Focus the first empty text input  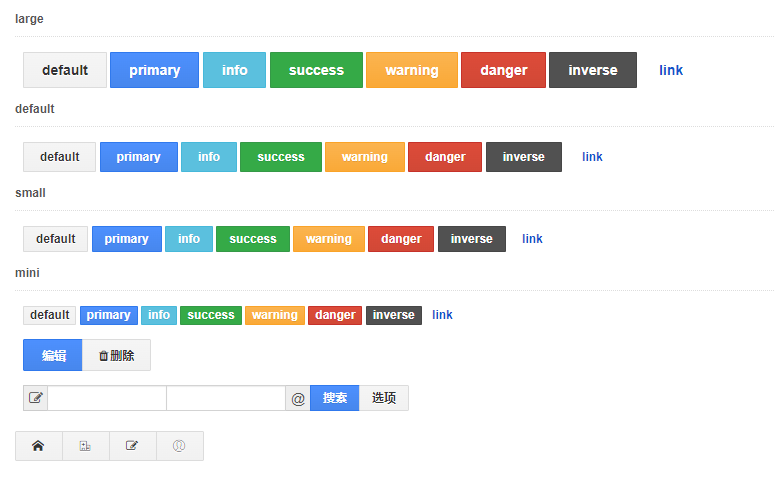107,398
